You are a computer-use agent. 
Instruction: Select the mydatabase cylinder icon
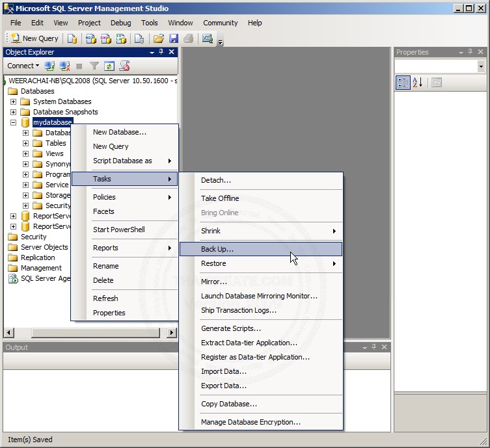point(25,122)
